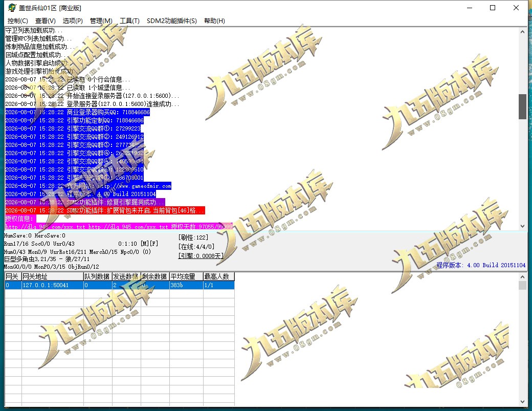Click the 商业登录器购买QQ log line
Viewport: 532px width, 411px height.
pyautogui.click(x=77, y=112)
